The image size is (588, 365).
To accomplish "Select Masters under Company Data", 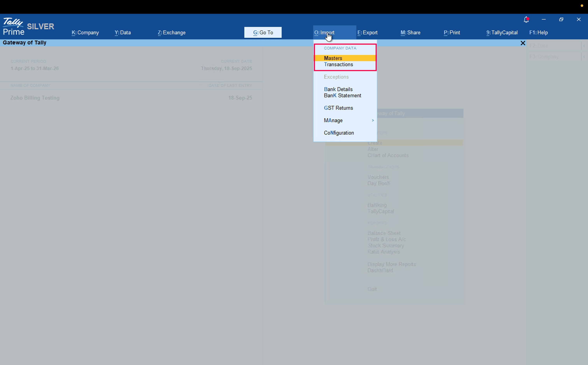I will click(333, 58).
